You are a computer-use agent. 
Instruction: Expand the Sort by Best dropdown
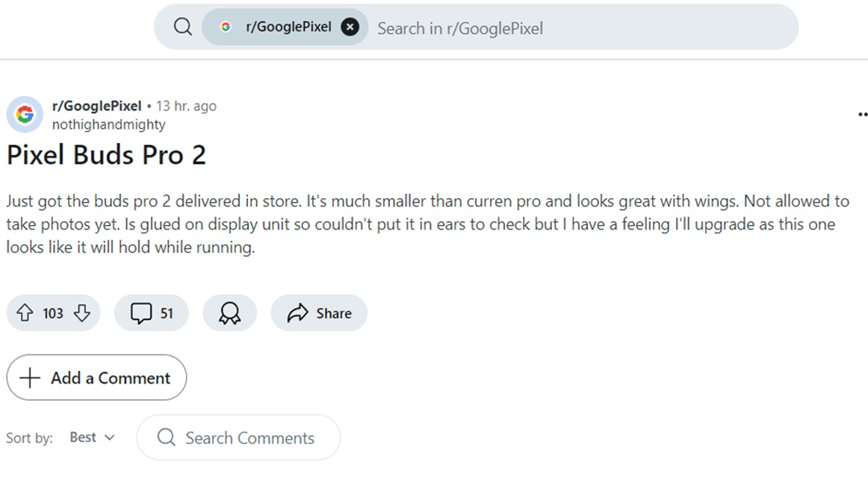(92, 437)
